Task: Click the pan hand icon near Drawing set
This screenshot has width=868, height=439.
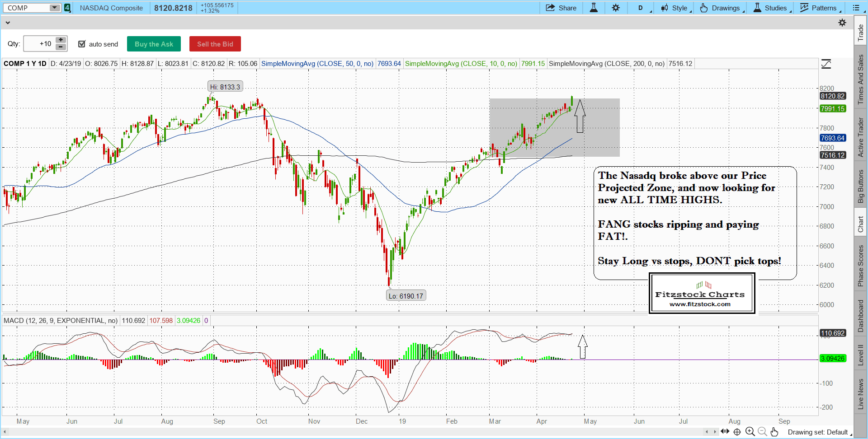Action: coord(774,432)
